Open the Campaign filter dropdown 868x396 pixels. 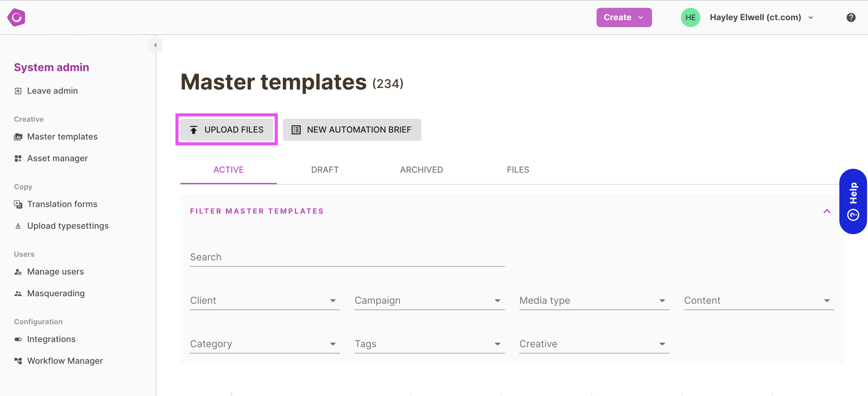click(x=429, y=300)
